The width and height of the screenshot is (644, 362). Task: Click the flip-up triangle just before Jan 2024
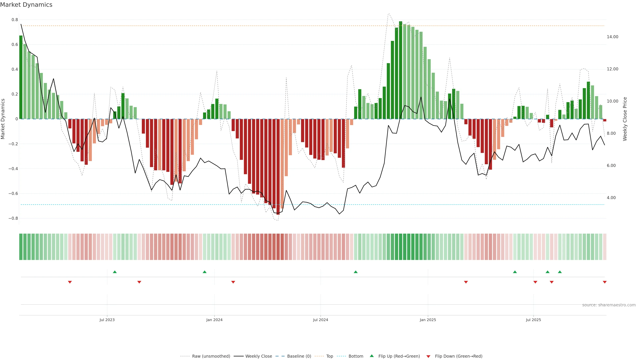(x=204, y=272)
